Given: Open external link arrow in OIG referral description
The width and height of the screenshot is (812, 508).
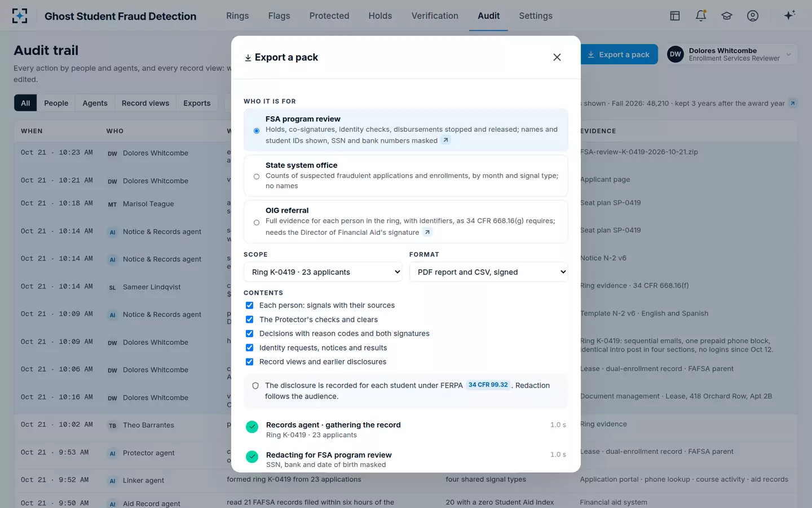Looking at the screenshot, I should pos(427,232).
